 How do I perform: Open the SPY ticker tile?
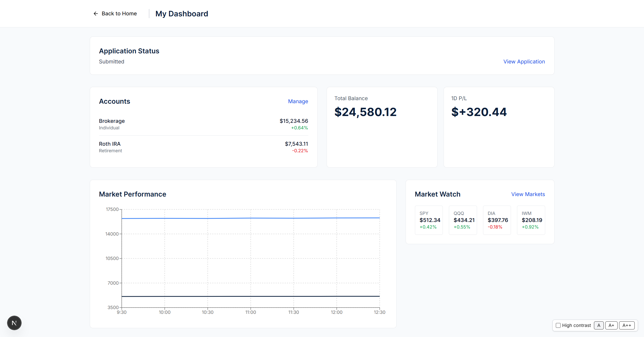coord(428,220)
